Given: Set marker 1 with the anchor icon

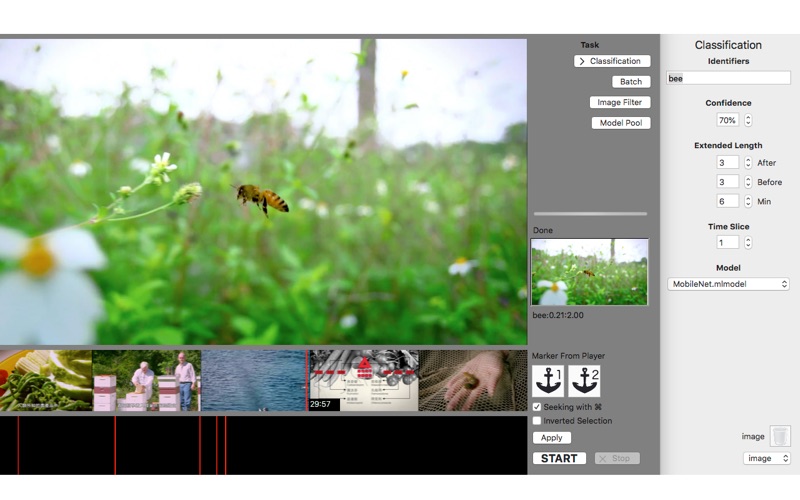Looking at the screenshot, I should click(548, 381).
